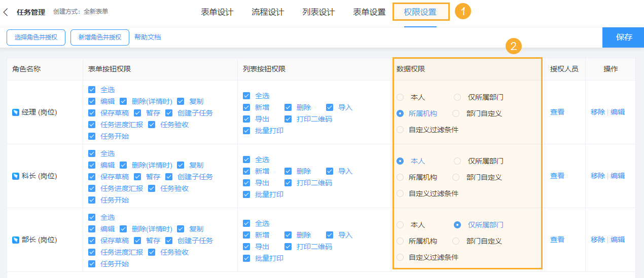Click the 授权人员 column header

pyautogui.click(x=564, y=69)
